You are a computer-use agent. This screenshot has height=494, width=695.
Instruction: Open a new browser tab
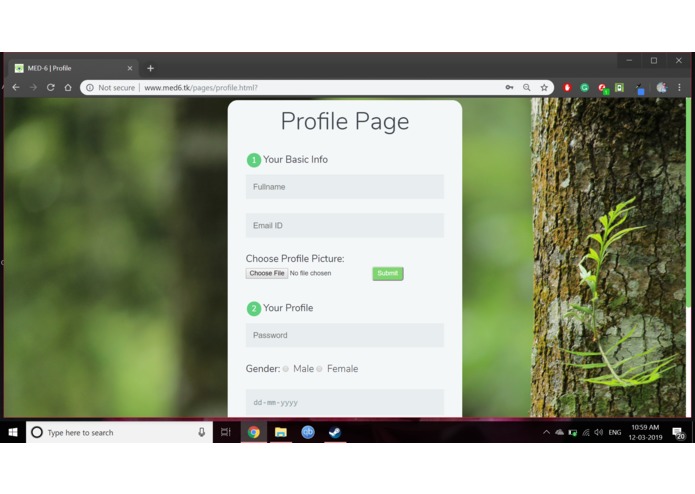(150, 68)
